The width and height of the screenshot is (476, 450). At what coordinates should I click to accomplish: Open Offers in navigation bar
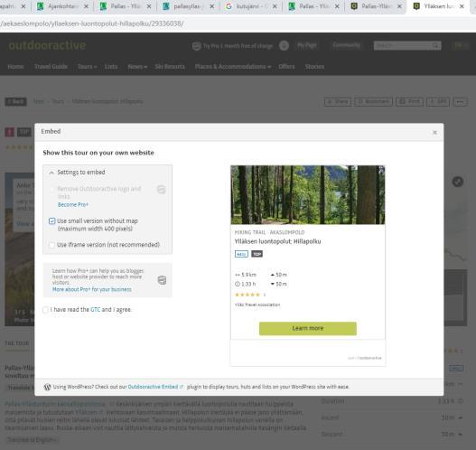point(286,67)
